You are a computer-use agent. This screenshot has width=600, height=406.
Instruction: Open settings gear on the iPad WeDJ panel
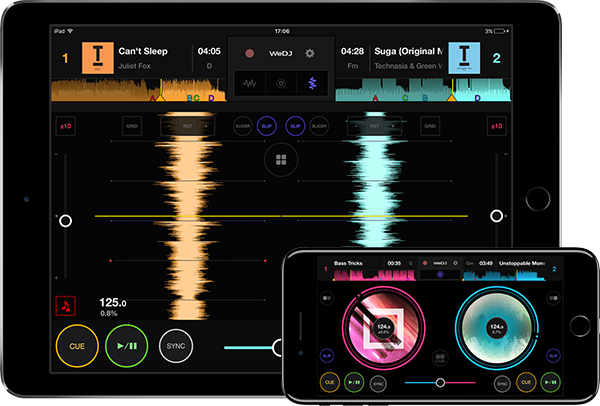[x=310, y=53]
